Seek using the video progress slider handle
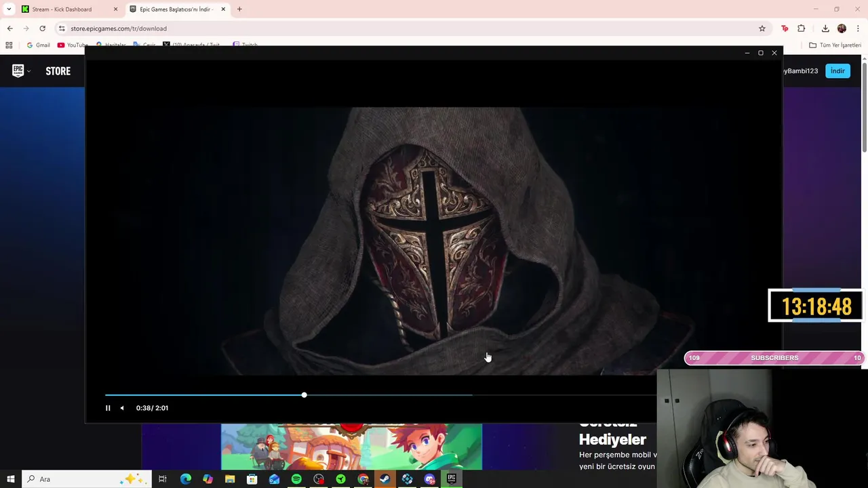868x488 pixels. coord(304,394)
